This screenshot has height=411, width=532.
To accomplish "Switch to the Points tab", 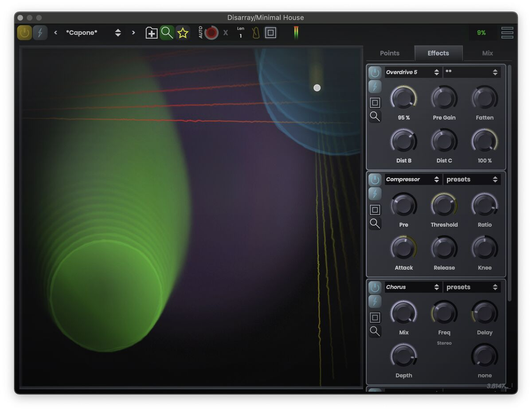I will tap(390, 53).
